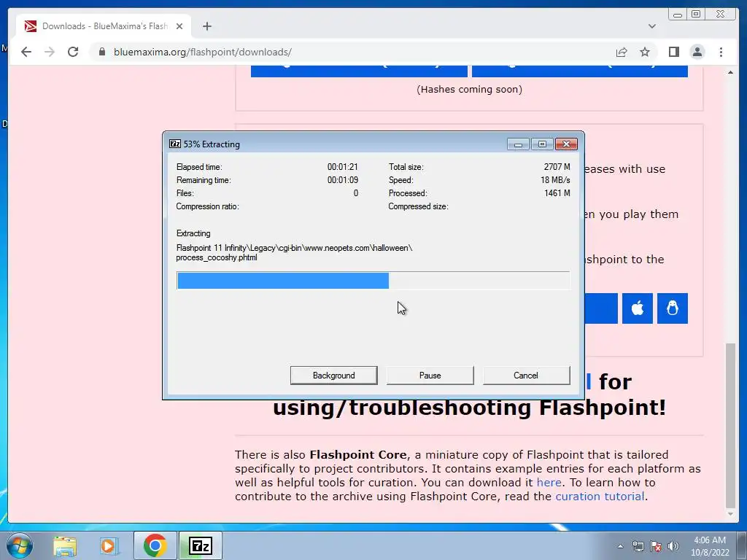Click the share page icon in address bar
The height and width of the screenshot is (560, 747).
click(622, 52)
